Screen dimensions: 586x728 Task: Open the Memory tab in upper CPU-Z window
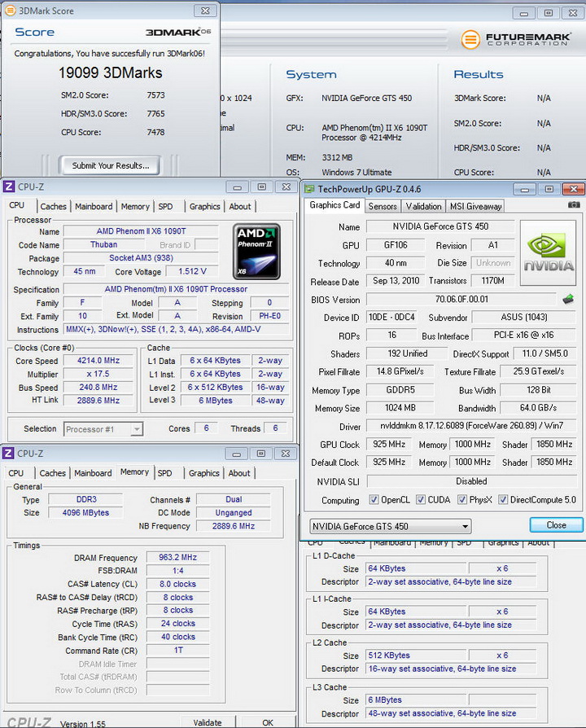click(135, 207)
